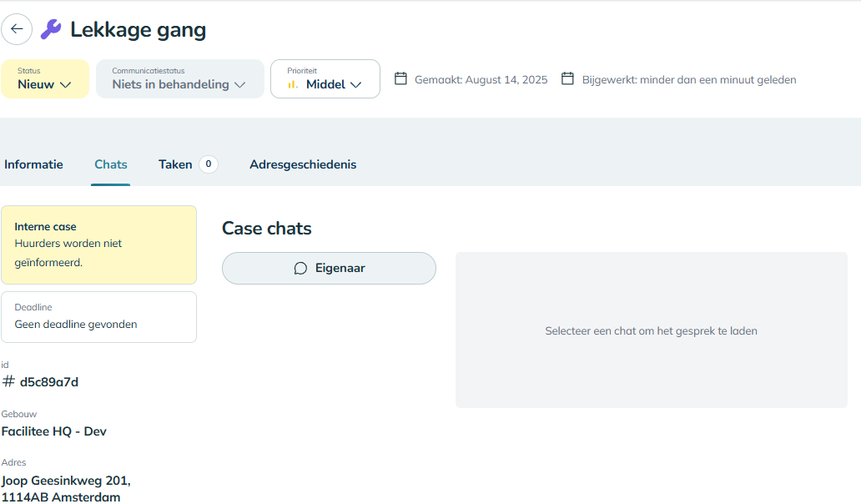Go to the Adresgeschiedenis tab

pos(303,164)
